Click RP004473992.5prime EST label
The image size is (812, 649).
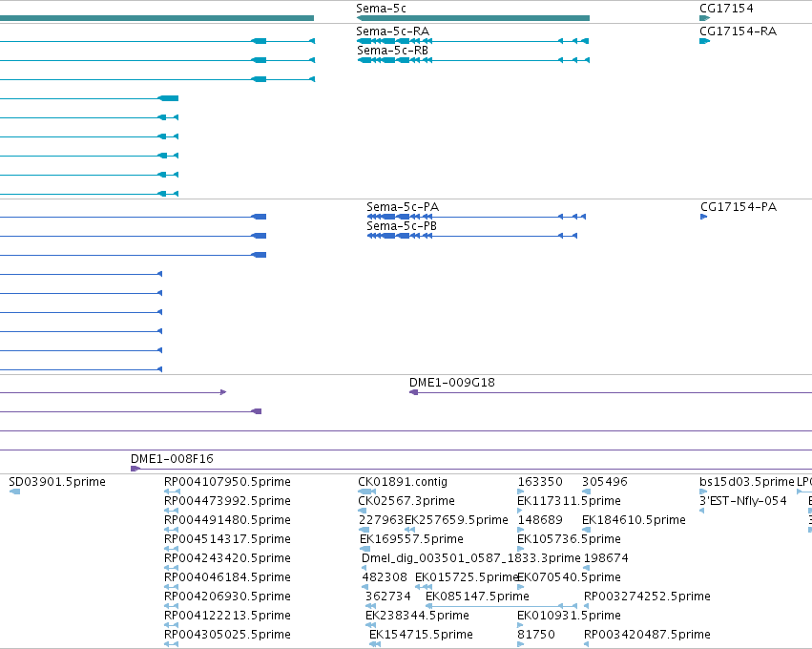pos(227,501)
